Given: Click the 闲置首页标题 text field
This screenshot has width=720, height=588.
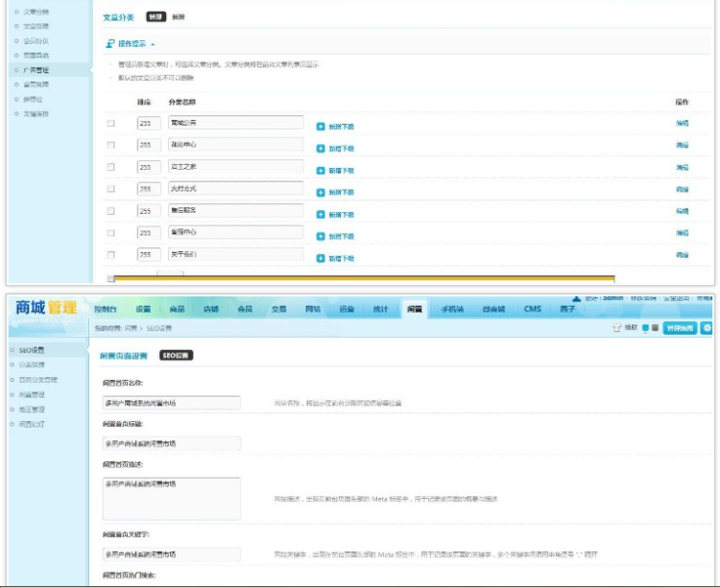Looking at the screenshot, I should point(171,443).
